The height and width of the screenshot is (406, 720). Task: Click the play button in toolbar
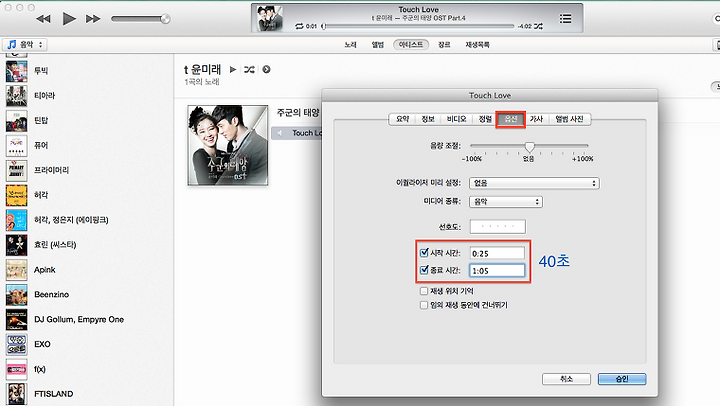click(x=69, y=19)
